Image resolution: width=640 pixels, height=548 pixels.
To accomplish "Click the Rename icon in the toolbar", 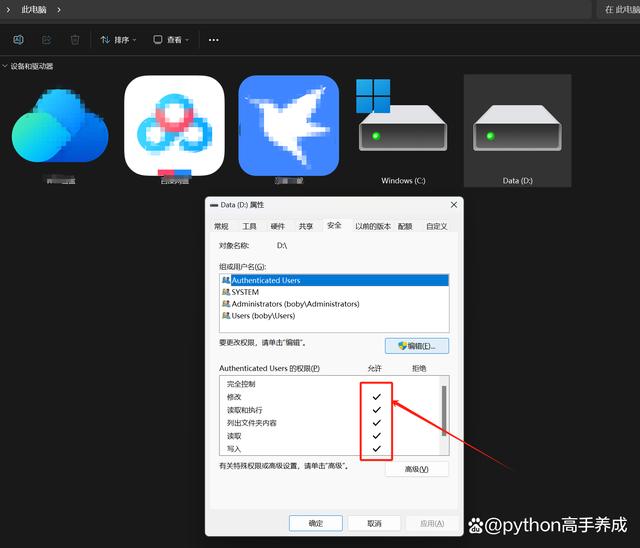I will pos(18,40).
